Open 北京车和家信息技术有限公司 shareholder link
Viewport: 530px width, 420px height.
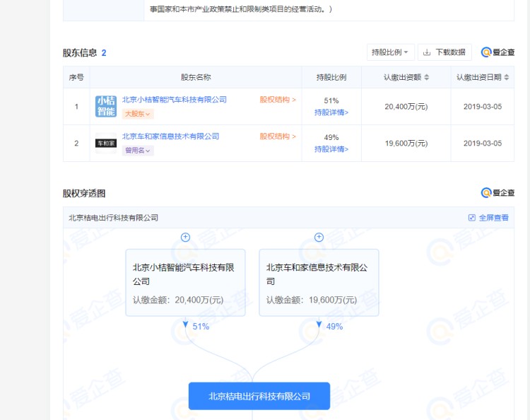[170, 136]
